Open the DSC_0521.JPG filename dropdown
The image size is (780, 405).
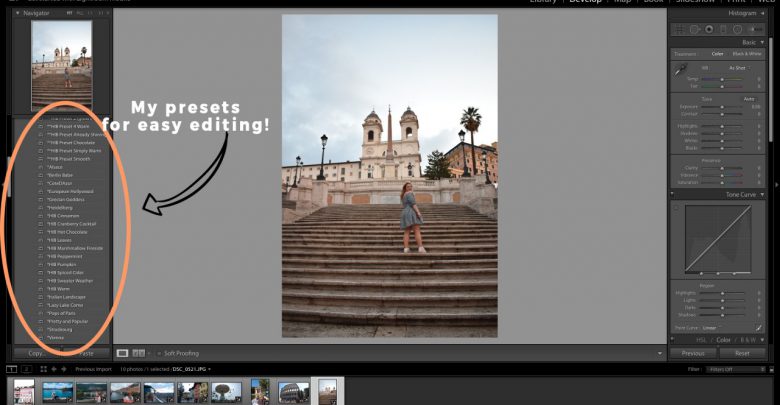coord(192,369)
